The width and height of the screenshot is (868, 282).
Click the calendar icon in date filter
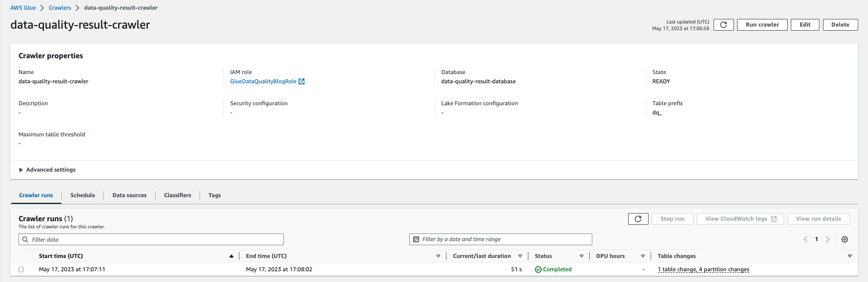tap(416, 239)
